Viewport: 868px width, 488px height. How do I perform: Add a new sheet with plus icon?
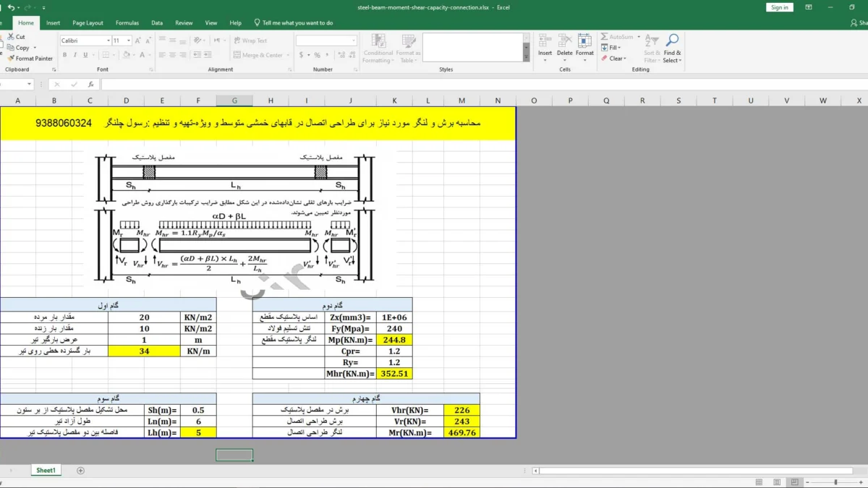click(x=80, y=471)
